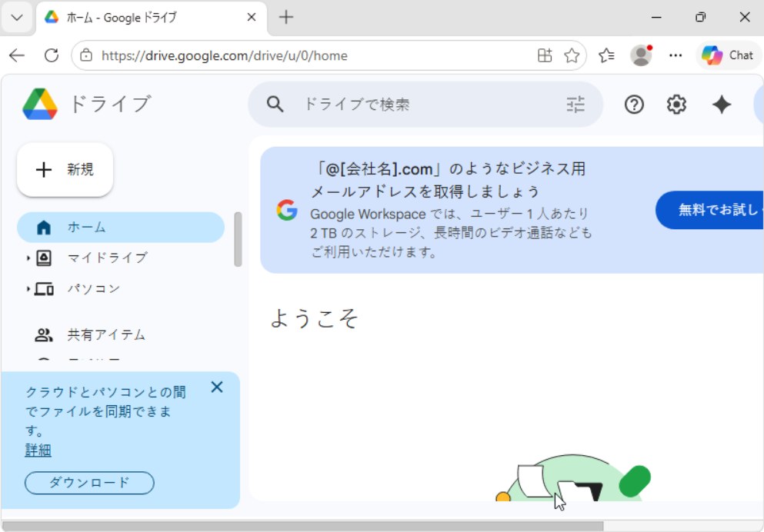Image resolution: width=764 pixels, height=532 pixels.
Task: Click the Gemini sparkle icon
Action: [722, 104]
